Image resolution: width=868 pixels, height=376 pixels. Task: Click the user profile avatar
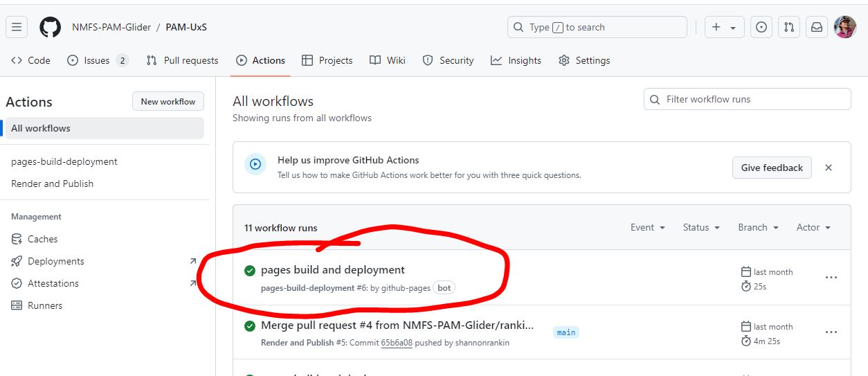coord(845,27)
